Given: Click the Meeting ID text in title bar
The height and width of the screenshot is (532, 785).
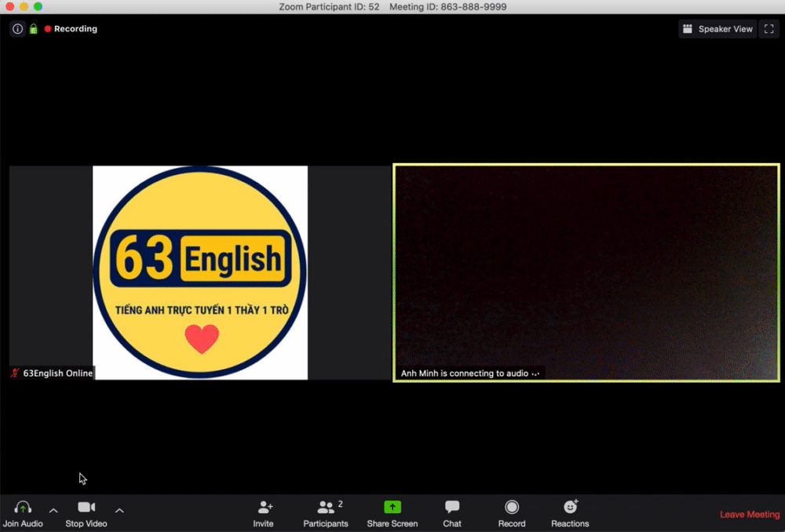Looking at the screenshot, I should point(447,6).
